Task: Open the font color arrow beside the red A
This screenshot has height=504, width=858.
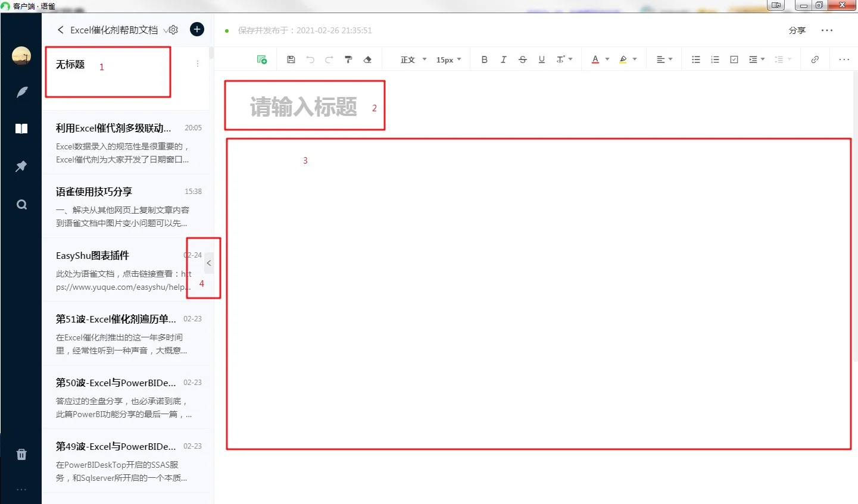Action: point(607,60)
